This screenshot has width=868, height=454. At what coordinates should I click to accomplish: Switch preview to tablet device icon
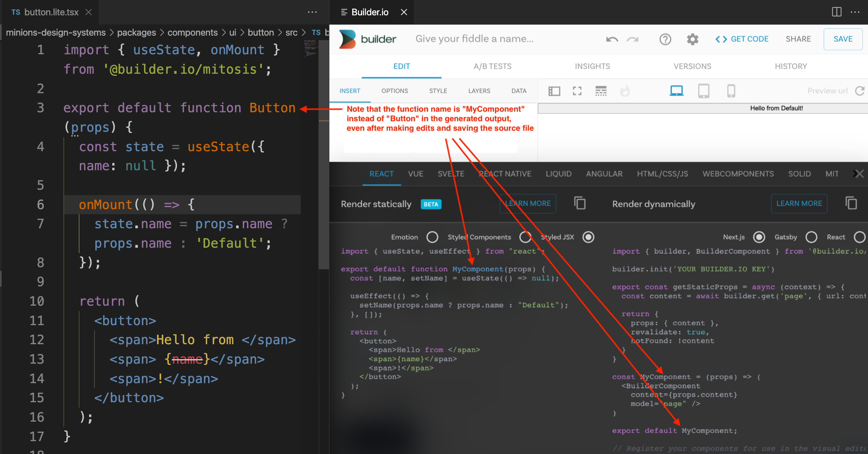pyautogui.click(x=704, y=90)
